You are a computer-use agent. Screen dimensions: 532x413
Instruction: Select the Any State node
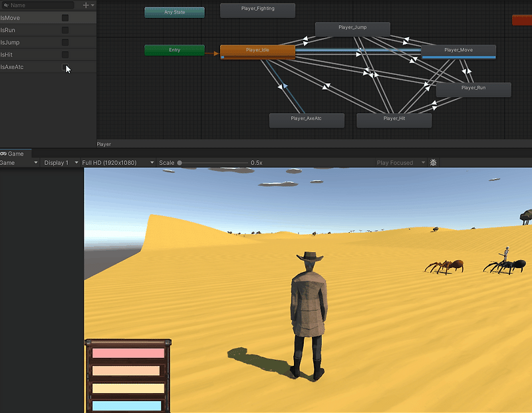[174, 11]
